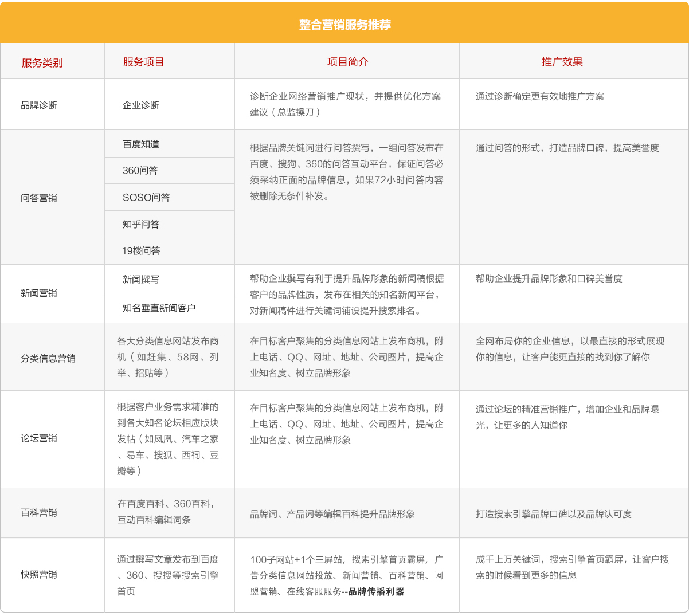Select the 服务项目 column header
The image size is (689, 616).
point(143,62)
